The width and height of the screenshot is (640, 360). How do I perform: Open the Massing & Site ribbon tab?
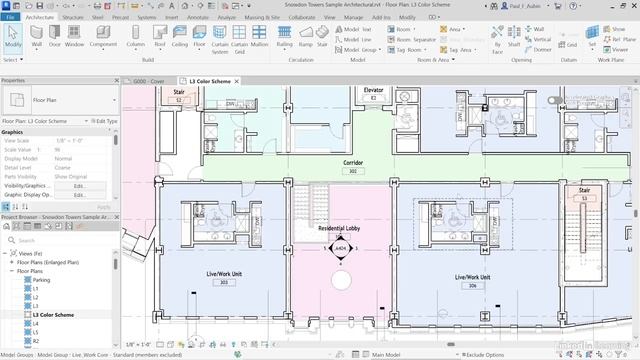click(x=262, y=17)
